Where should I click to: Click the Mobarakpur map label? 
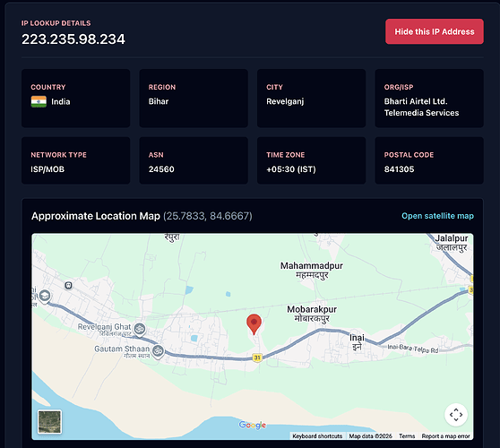pos(312,314)
